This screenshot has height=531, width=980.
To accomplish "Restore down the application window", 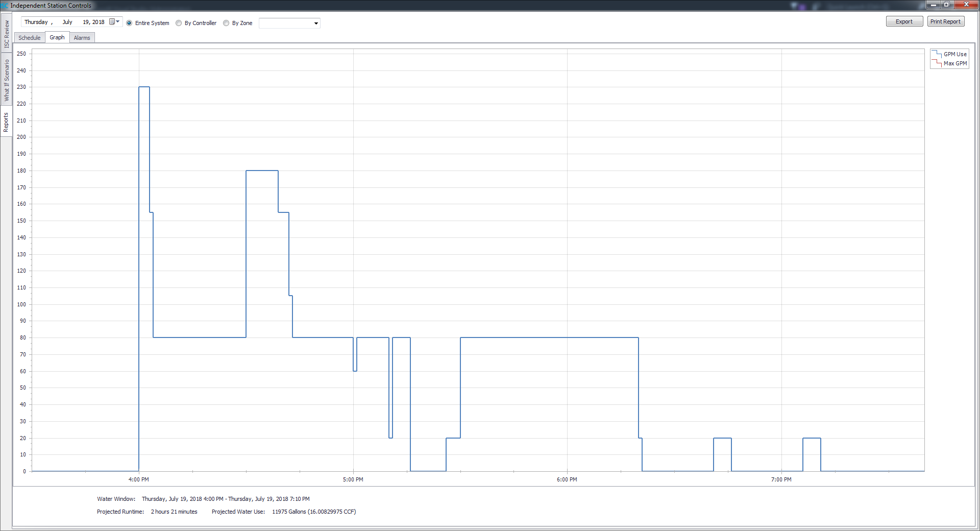I will point(946,5).
